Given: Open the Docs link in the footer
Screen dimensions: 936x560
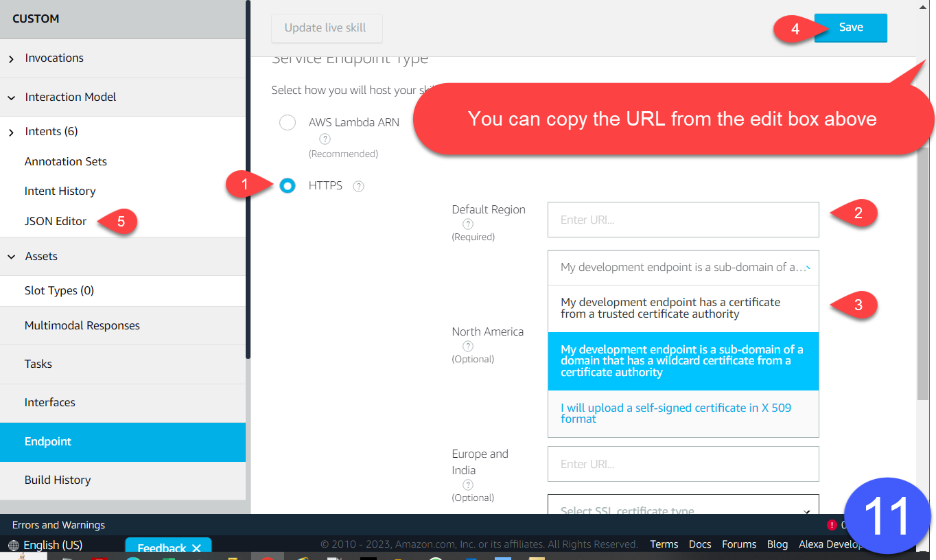Looking at the screenshot, I should [700, 544].
